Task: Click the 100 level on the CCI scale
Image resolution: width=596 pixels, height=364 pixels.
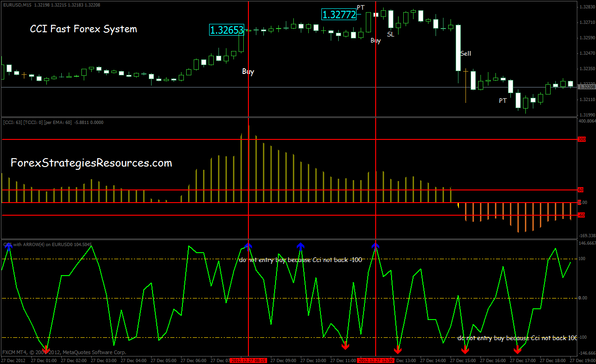Action: pyautogui.click(x=582, y=259)
